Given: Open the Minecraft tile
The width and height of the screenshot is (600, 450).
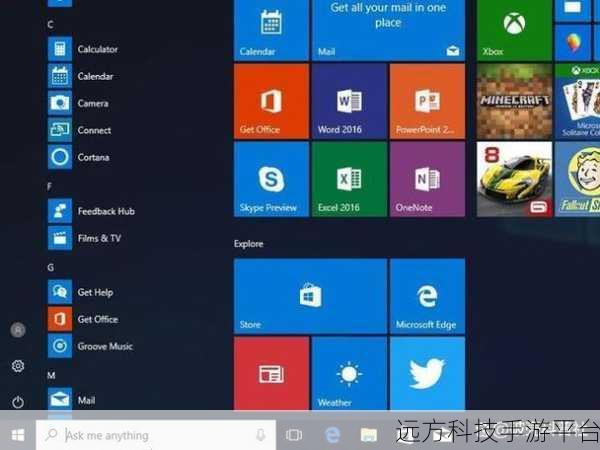Looking at the screenshot, I should point(514,101).
